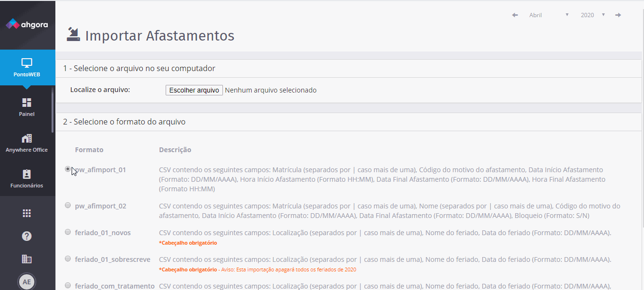Open the 2020 year dropdown

coord(593,15)
